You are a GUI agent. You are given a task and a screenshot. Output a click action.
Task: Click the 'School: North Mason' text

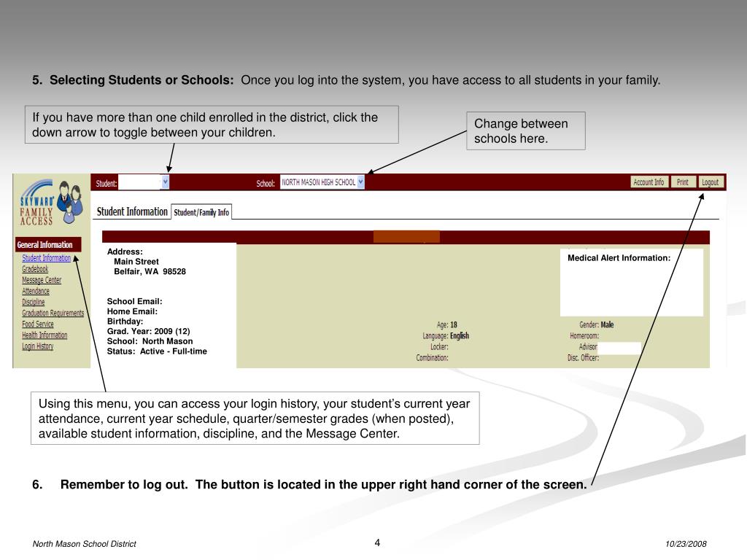click(150, 341)
